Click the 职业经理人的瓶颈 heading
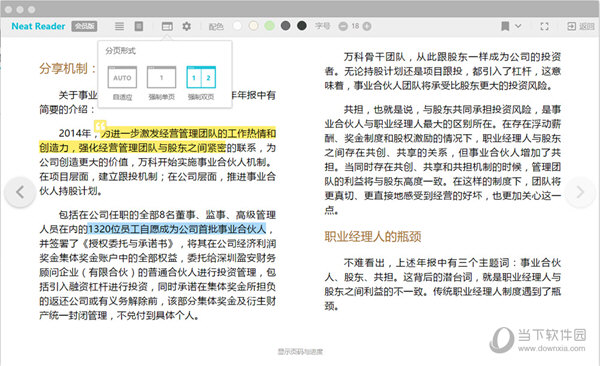 tap(373, 236)
